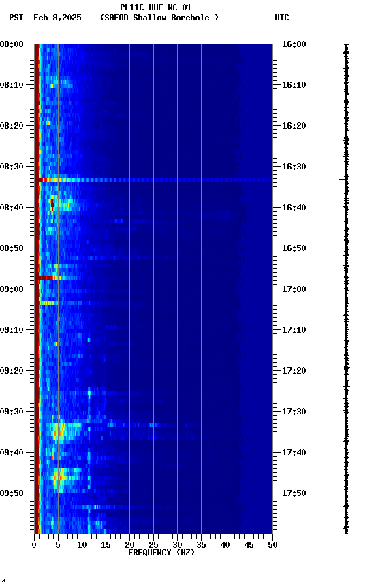
Task: Click the 5 Hz frequency tick label
Action: pyautogui.click(x=58, y=545)
